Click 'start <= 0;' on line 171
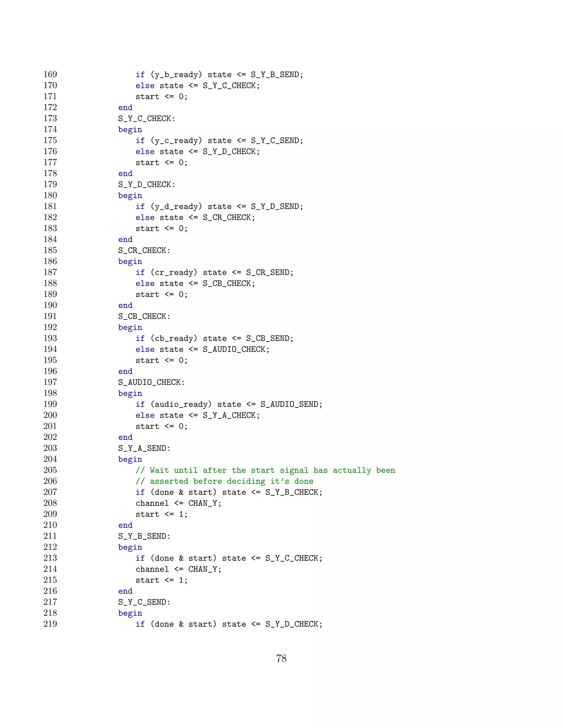The height and width of the screenshot is (728, 563). 161,97
